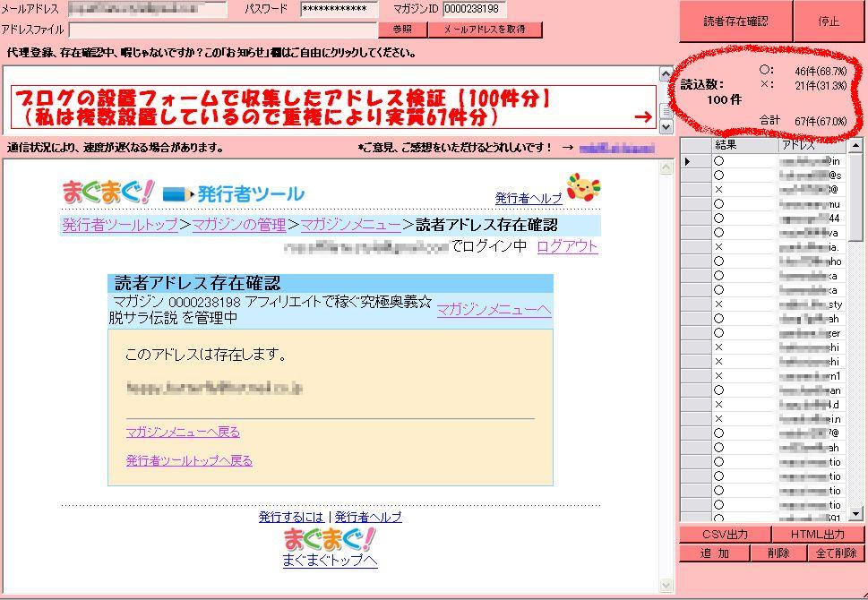This screenshot has width=868, height=600.
Task: Open 発行者ヘルプ link near the mascot
Action: 529,198
